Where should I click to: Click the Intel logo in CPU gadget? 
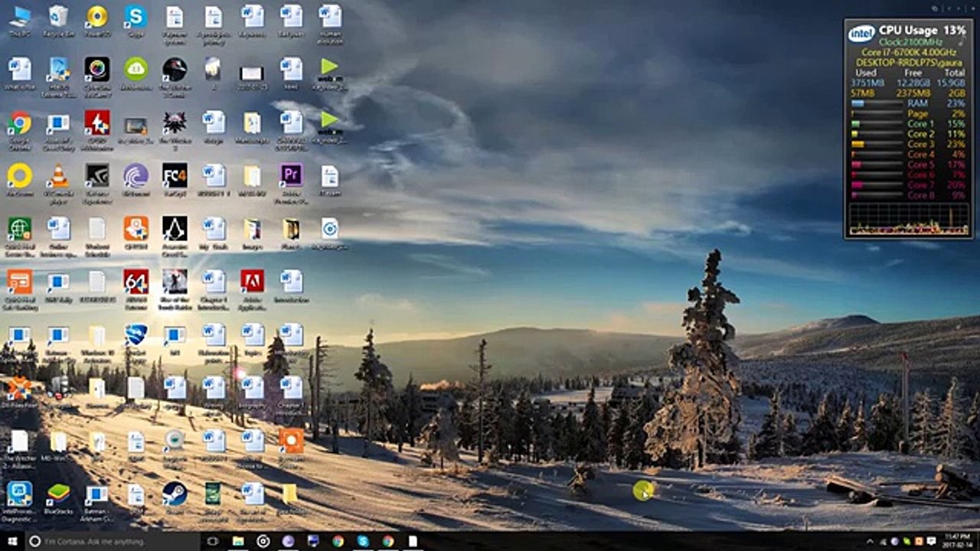click(862, 34)
